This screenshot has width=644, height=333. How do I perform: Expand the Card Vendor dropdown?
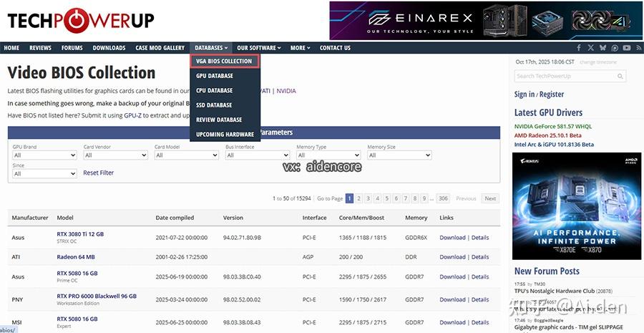pos(115,155)
